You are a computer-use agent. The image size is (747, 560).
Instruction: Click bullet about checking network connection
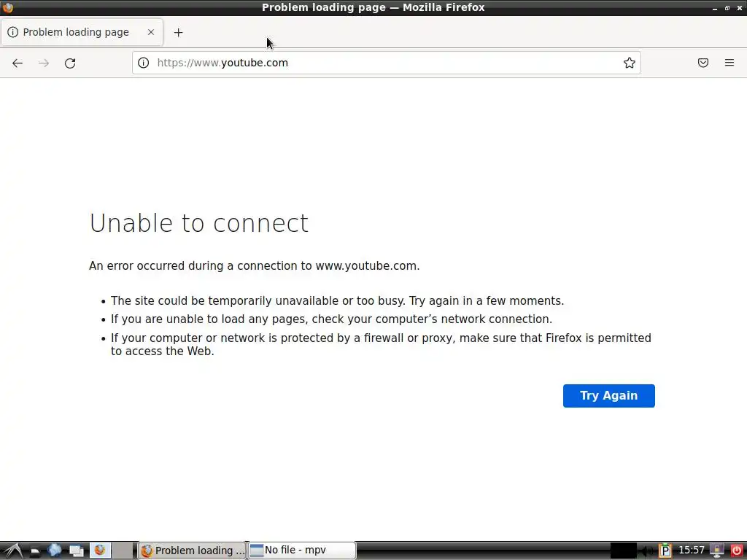[x=332, y=319]
